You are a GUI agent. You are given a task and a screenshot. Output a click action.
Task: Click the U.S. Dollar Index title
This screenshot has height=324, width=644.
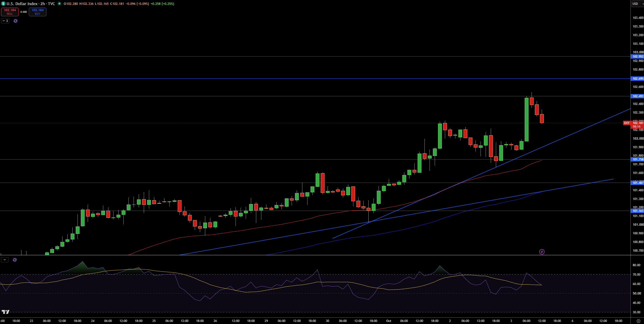(x=22, y=4)
